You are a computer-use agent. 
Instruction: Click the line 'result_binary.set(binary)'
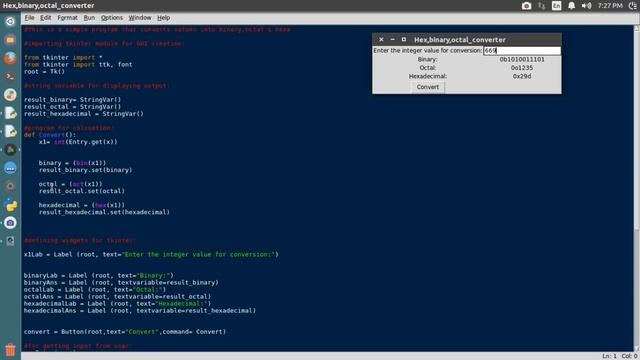point(85,170)
